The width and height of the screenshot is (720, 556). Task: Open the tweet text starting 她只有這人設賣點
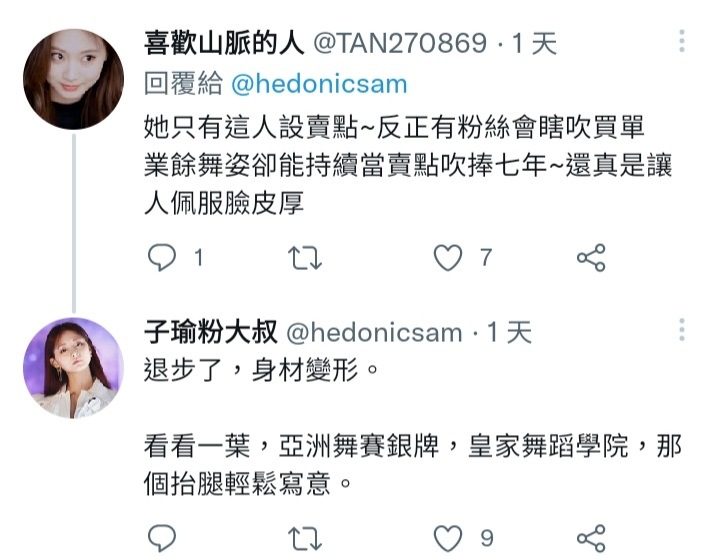click(408, 164)
